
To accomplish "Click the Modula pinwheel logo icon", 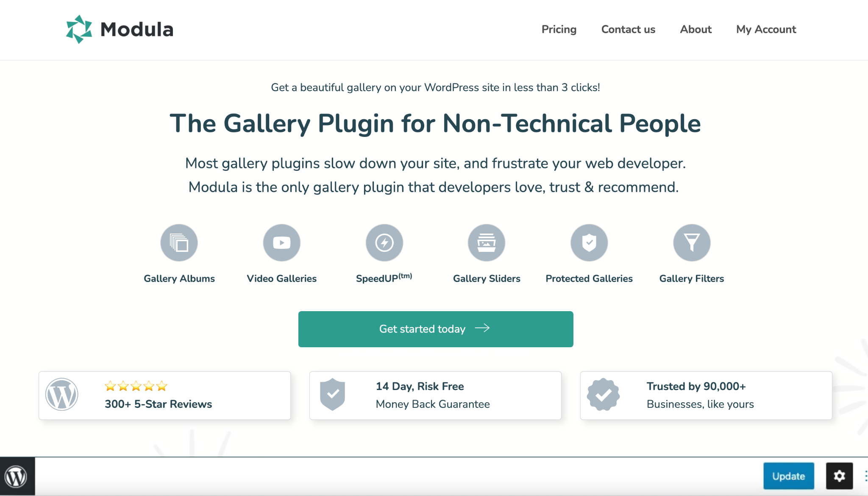I will (79, 29).
